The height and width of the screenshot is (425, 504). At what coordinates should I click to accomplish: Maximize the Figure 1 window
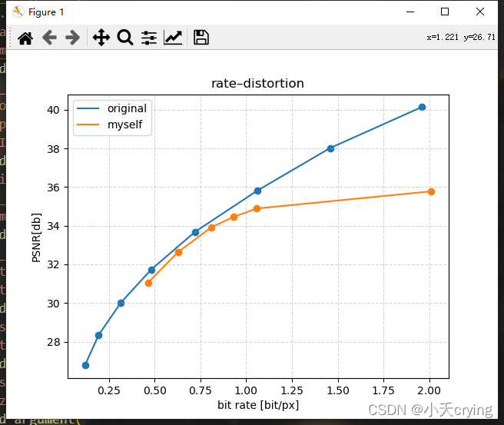coord(445,12)
